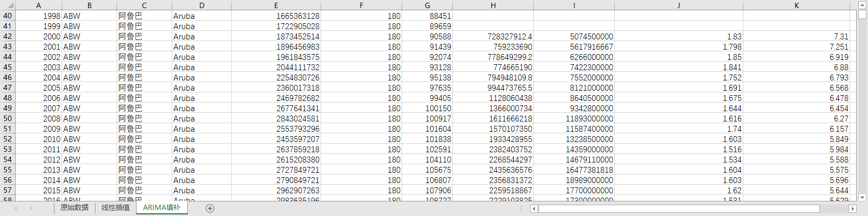
Task: Click cell with value 2360017318
Action: pos(276,88)
